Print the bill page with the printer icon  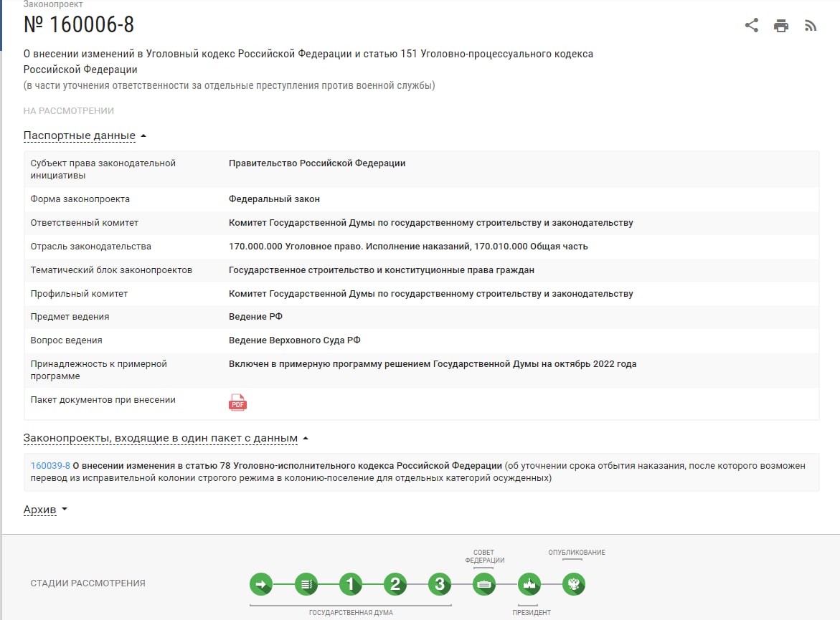(781, 27)
